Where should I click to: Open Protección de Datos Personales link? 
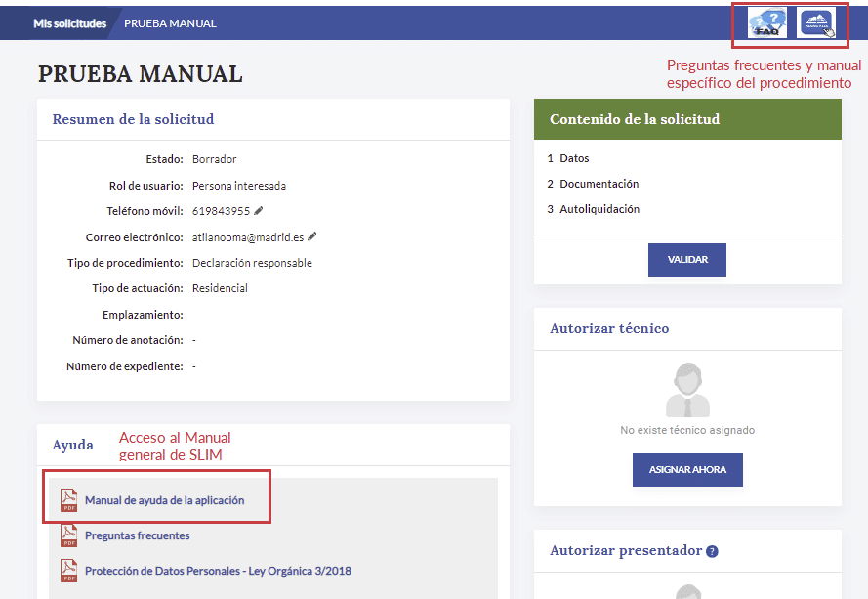[218, 571]
